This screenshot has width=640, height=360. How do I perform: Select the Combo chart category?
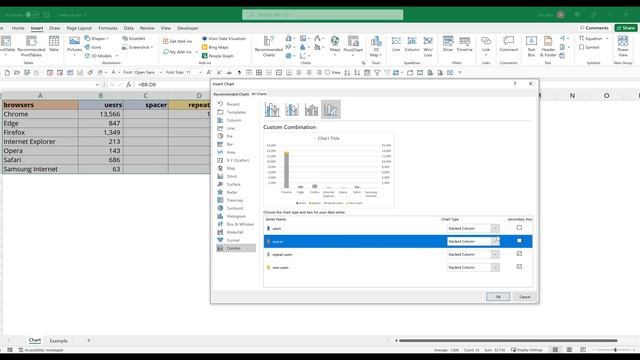pyautogui.click(x=236, y=248)
